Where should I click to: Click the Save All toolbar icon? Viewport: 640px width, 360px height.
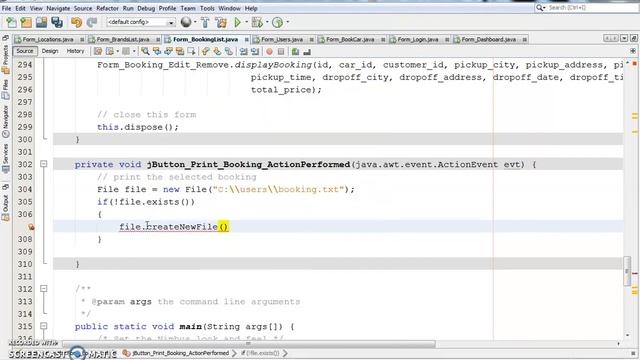(x=57, y=22)
